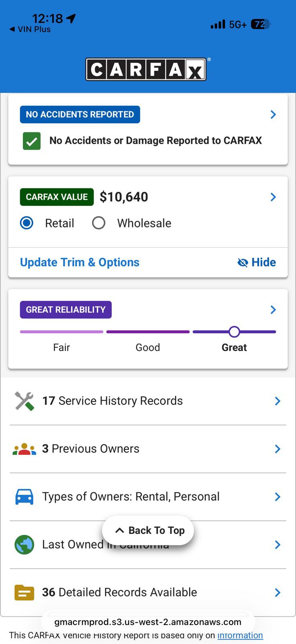Expand the Great Reliability card chevron

[x=273, y=310]
